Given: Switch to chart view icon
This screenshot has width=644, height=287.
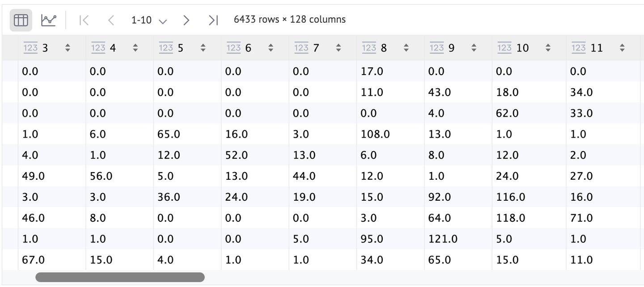Looking at the screenshot, I should click(49, 20).
